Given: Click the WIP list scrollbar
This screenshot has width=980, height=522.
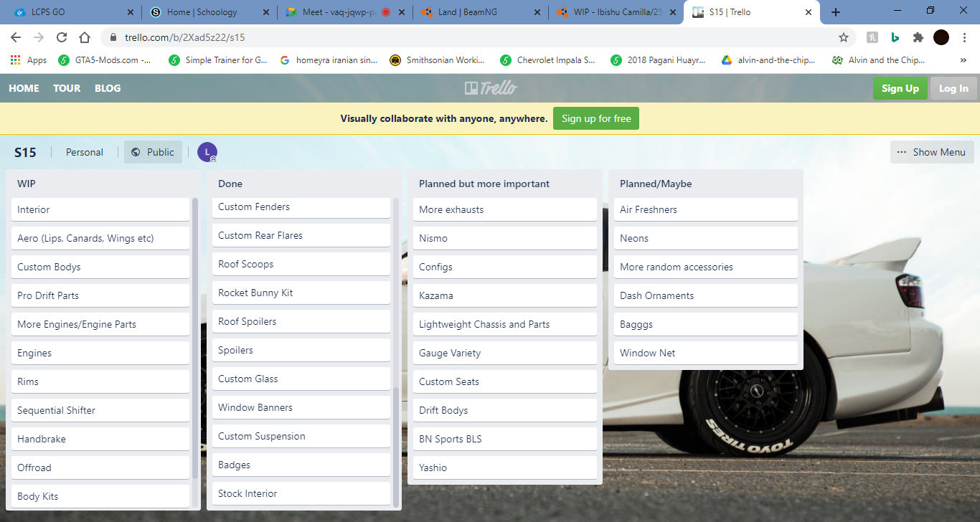Looking at the screenshot, I should tap(195, 338).
